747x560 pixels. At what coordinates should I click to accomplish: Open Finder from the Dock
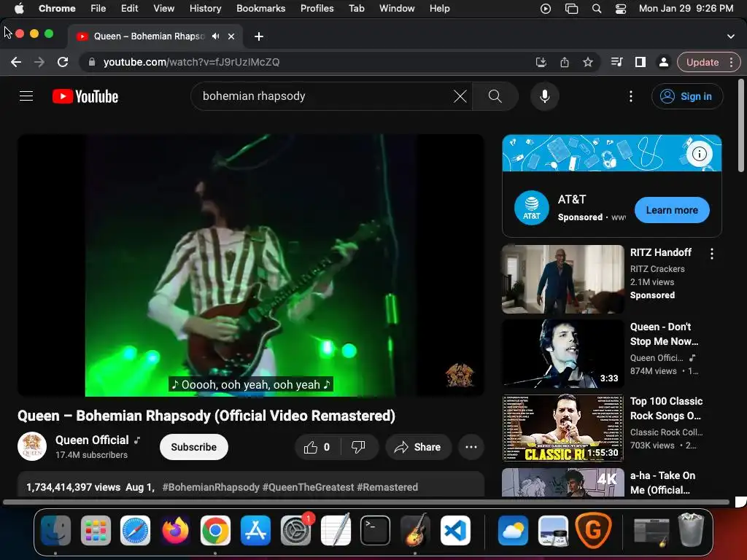[x=55, y=530]
